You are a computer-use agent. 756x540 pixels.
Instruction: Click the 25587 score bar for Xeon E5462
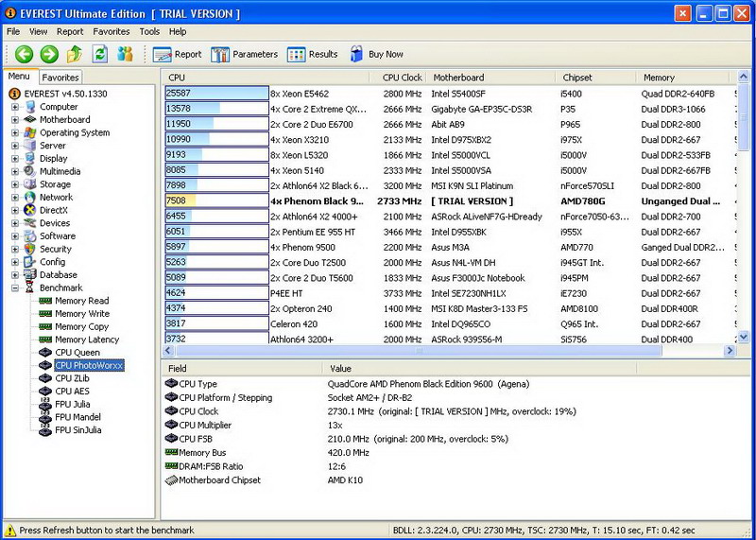(216, 94)
